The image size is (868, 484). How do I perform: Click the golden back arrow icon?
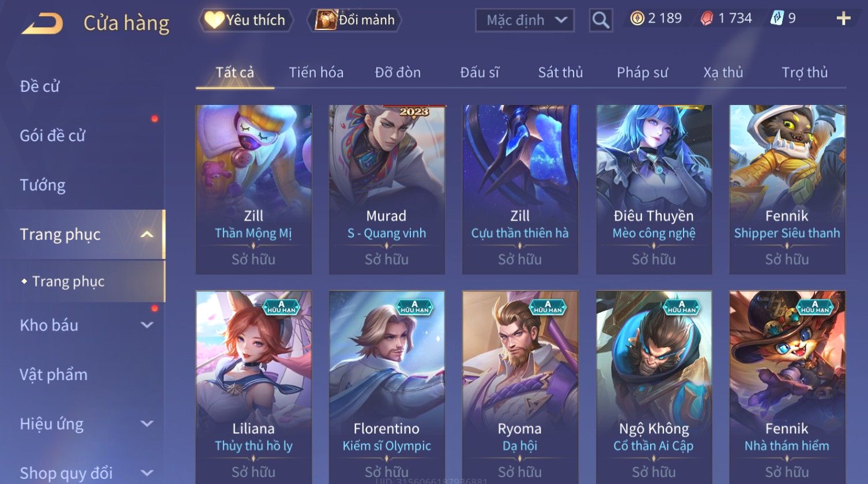(42, 24)
